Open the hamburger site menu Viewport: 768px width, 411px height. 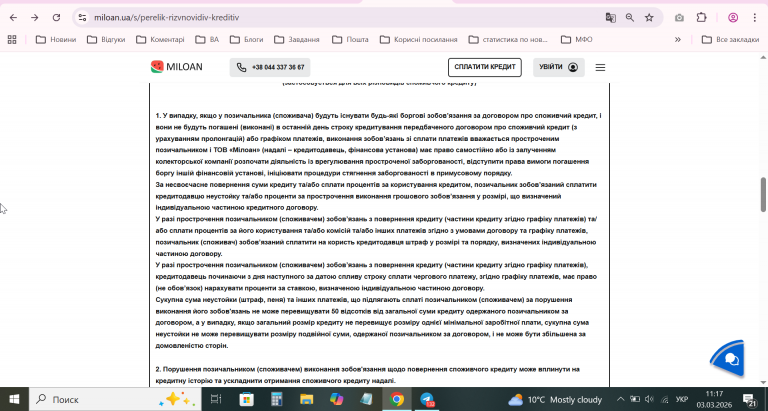pos(600,68)
